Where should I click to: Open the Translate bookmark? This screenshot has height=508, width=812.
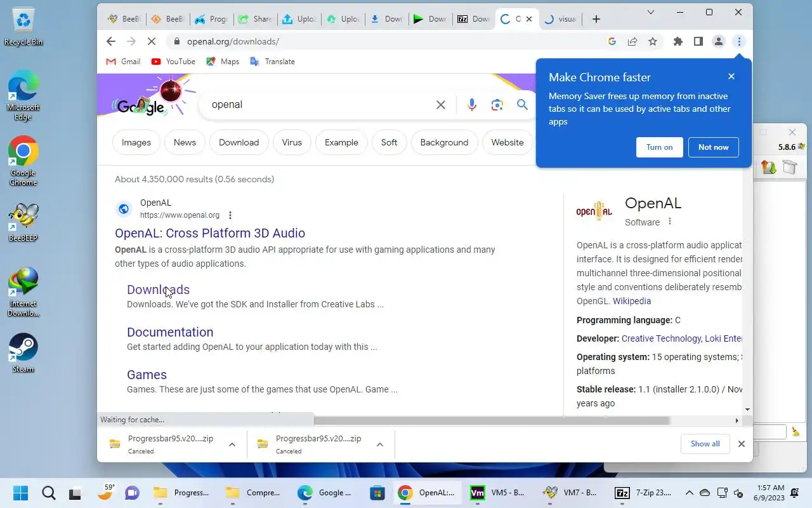click(272, 62)
